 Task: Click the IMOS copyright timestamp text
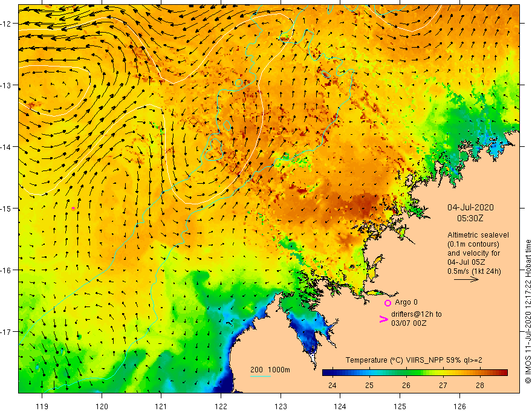[528, 311]
